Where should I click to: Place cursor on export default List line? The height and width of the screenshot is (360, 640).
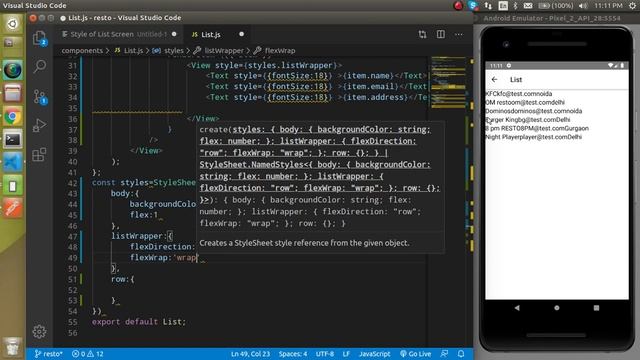pyautogui.click(x=139, y=322)
